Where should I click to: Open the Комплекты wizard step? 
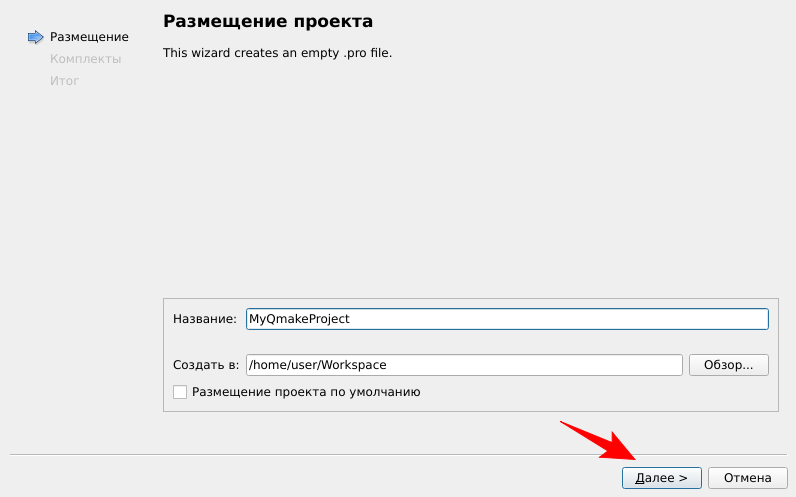click(85, 59)
